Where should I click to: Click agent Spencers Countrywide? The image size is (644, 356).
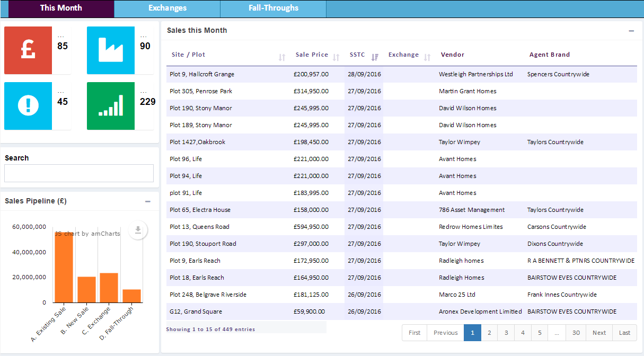pos(558,74)
